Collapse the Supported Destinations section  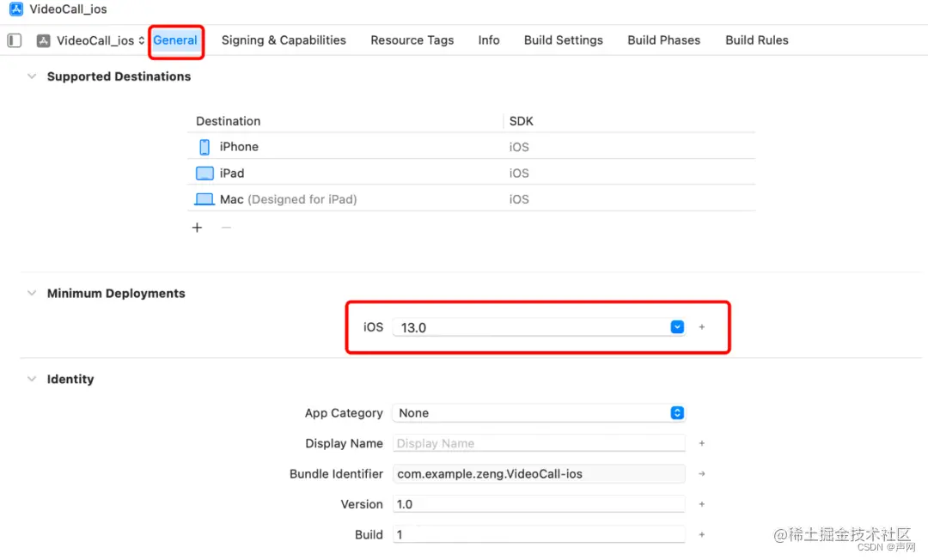click(x=32, y=76)
